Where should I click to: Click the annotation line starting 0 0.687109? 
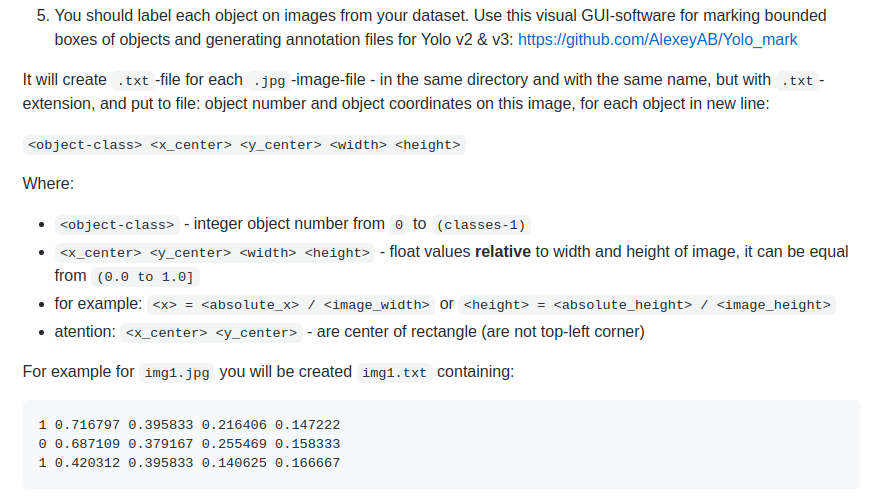[x=189, y=444]
